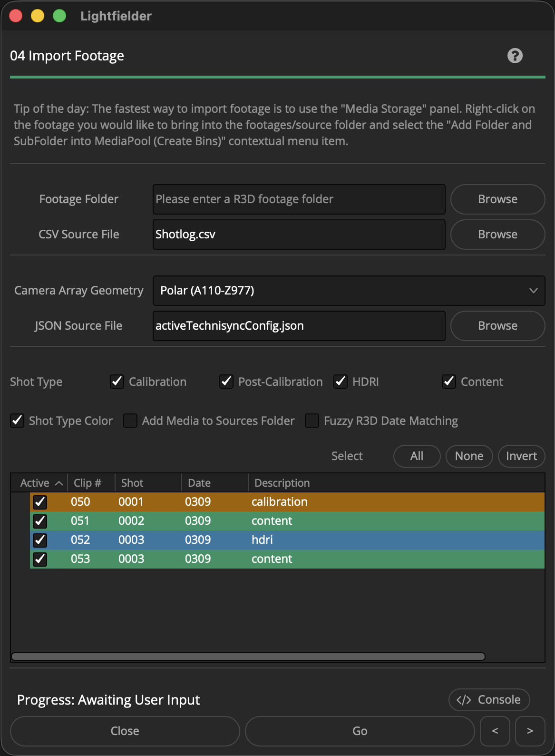Image resolution: width=555 pixels, height=756 pixels.
Task: Enable Add Media to Sources Folder
Action: [x=130, y=421]
